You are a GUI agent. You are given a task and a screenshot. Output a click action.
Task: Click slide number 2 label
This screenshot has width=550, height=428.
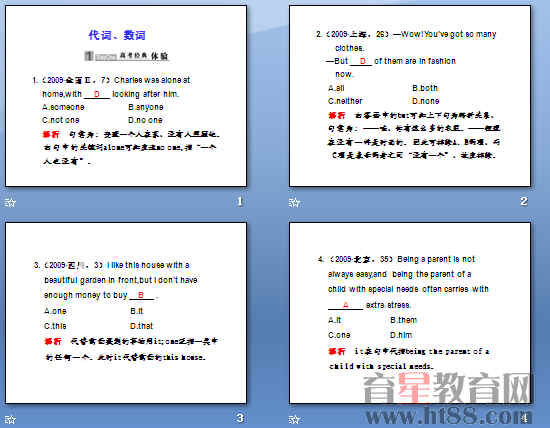click(524, 201)
